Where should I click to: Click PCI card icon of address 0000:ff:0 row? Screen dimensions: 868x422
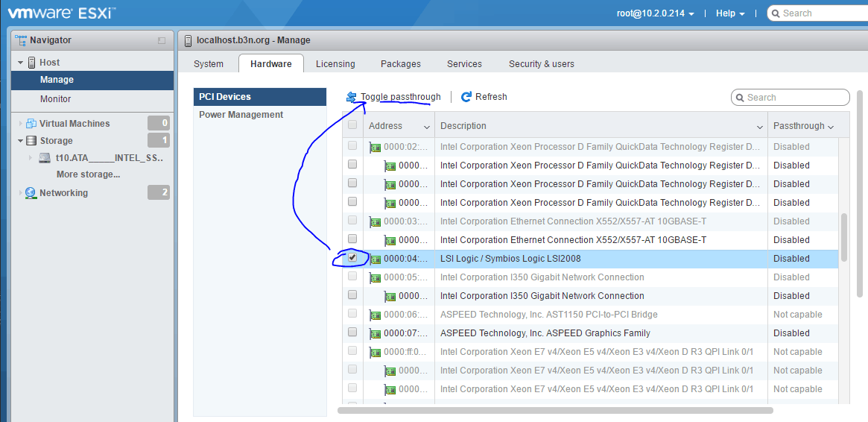(x=376, y=352)
